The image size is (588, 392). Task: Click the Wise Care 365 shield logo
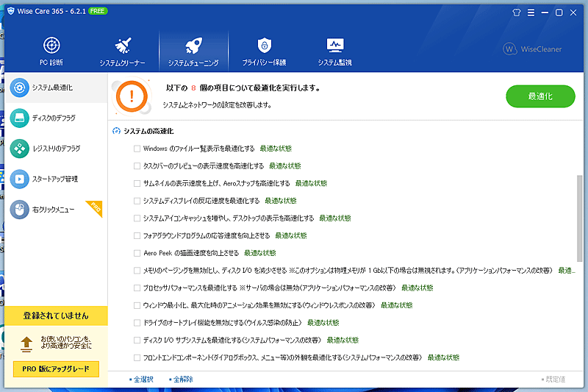click(10, 11)
